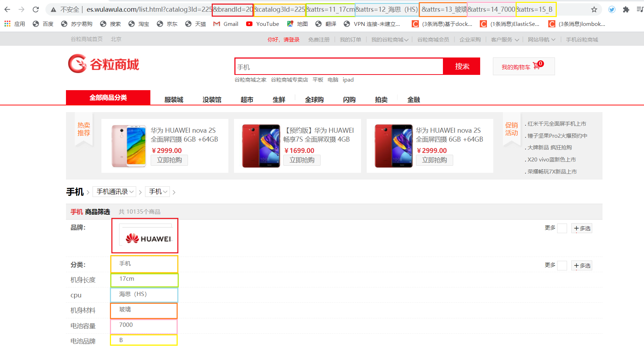Open the extensions puzzle icon
644x346 pixels.
(626, 10)
